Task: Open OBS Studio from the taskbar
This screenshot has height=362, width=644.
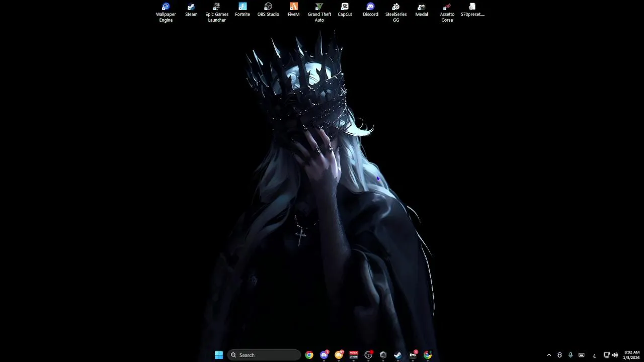Action: 368,355
